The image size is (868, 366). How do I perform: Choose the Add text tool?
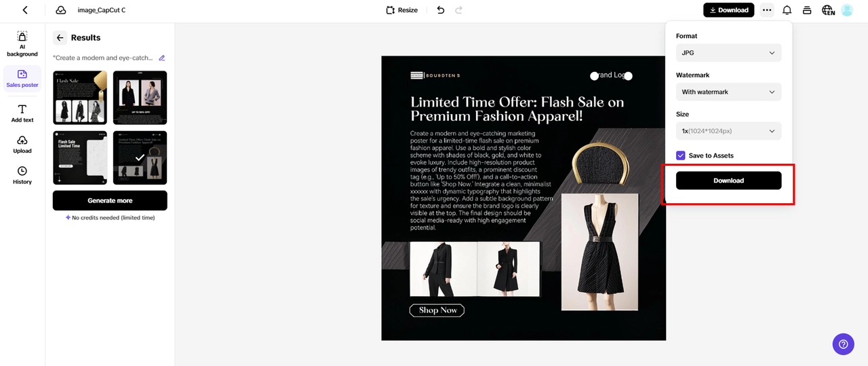coord(22,113)
